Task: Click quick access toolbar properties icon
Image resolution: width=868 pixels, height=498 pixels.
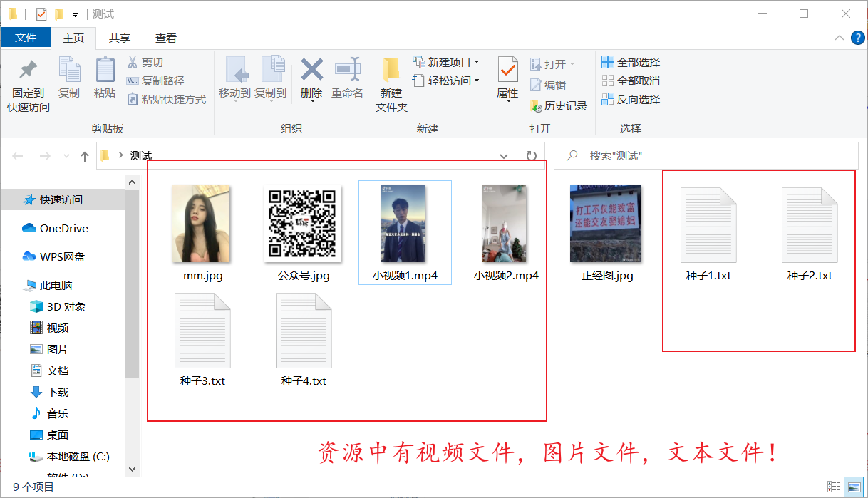Action: [x=41, y=14]
